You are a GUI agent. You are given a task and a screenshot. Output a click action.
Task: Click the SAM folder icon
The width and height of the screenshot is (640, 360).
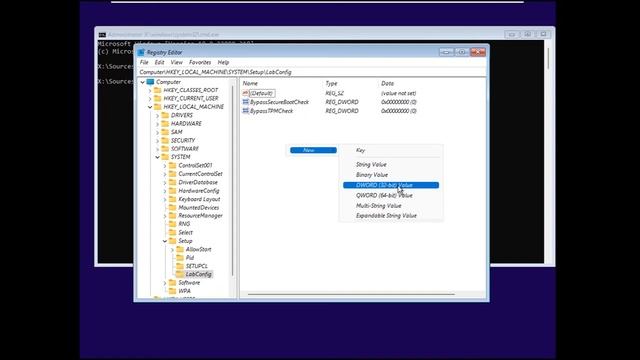coord(165,132)
